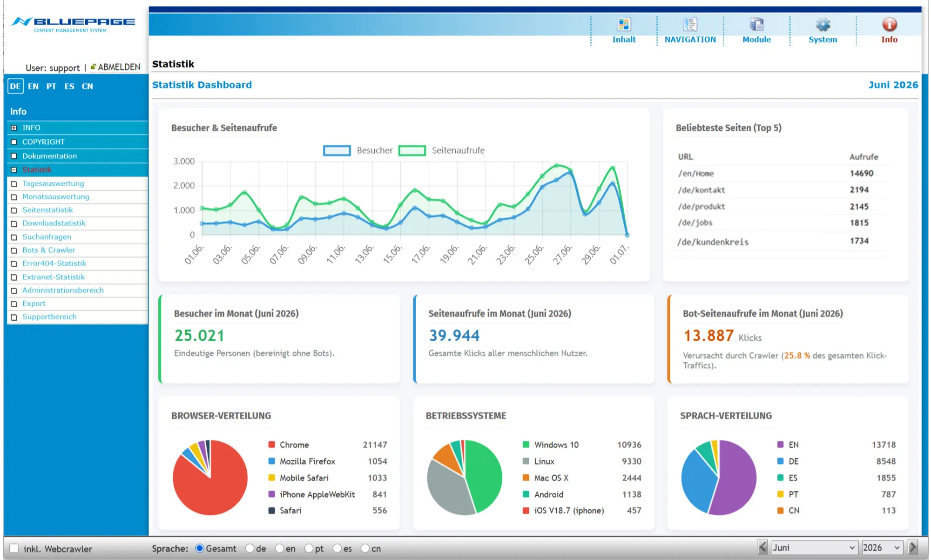Open the NAVIGATION icon in header
The width and height of the screenshot is (931, 560).
[x=690, y=24]
